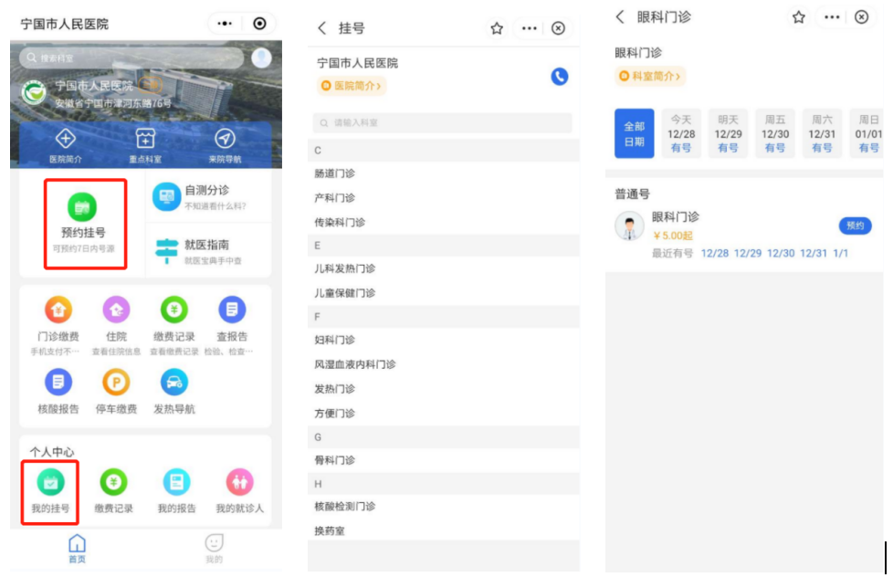Select 周五 12/30 date tab
The width and height of the screenshot is (893, 588).
[x=775, y=134]
